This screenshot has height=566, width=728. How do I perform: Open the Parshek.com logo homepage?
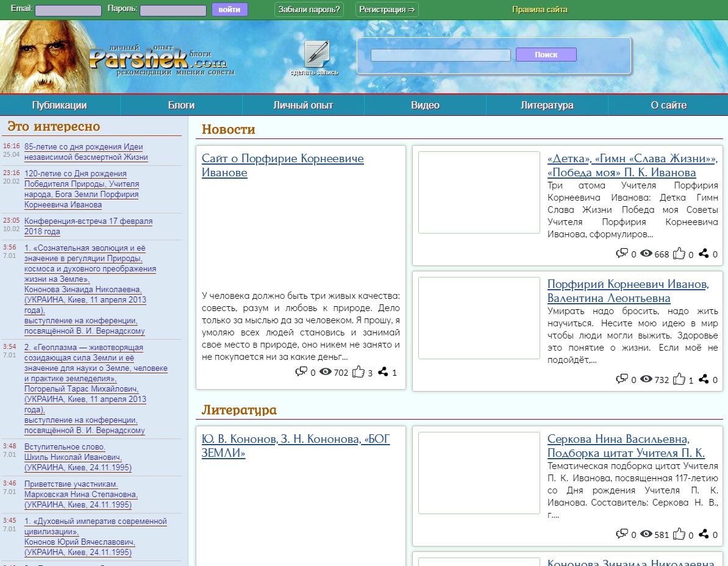point(157,60)
